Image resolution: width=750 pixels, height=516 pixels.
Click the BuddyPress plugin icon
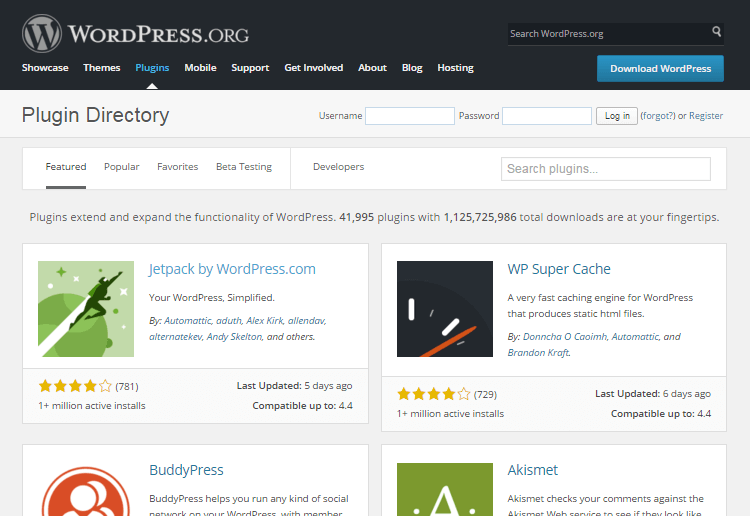(86, 490)
